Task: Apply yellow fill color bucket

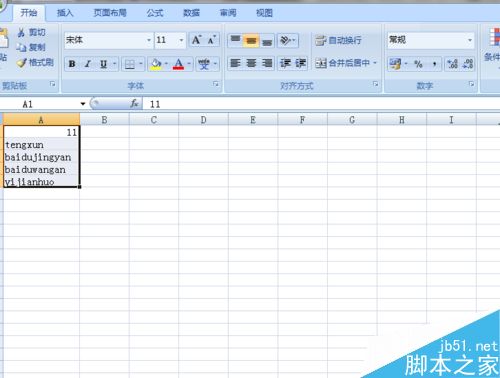Action: point(156,64)
